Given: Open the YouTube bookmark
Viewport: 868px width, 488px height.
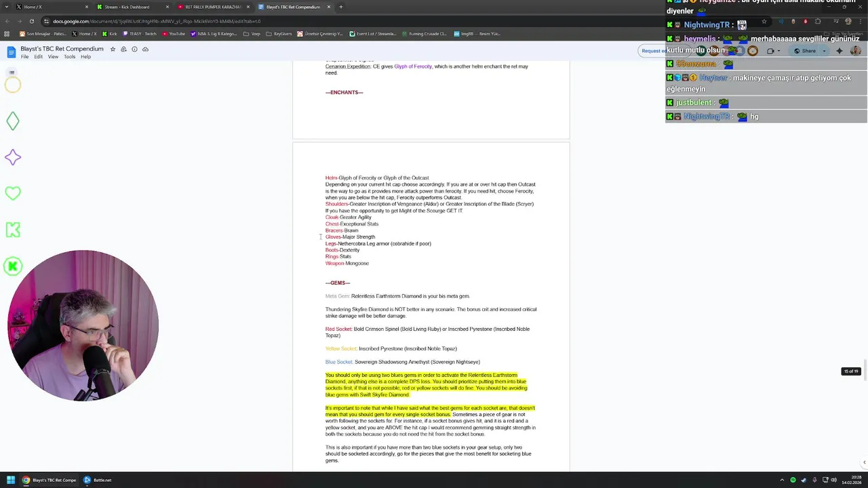Looking at the screenshot, I should tap(174, 34).
